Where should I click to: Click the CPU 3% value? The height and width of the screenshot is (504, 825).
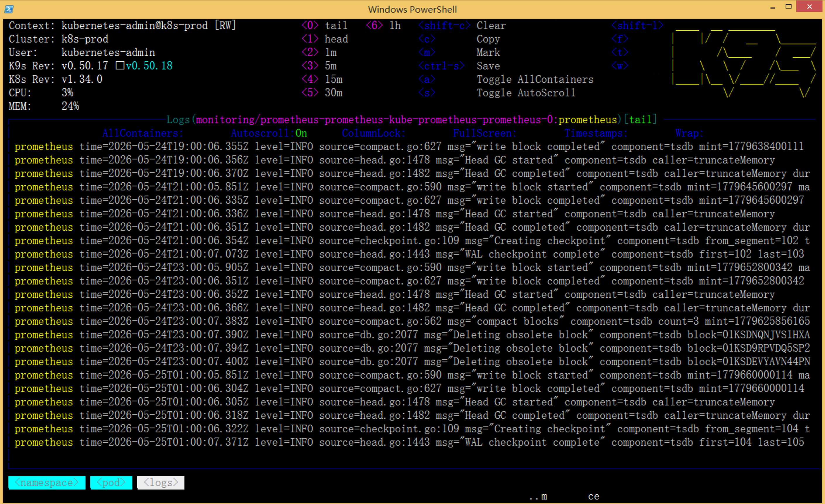67,93
